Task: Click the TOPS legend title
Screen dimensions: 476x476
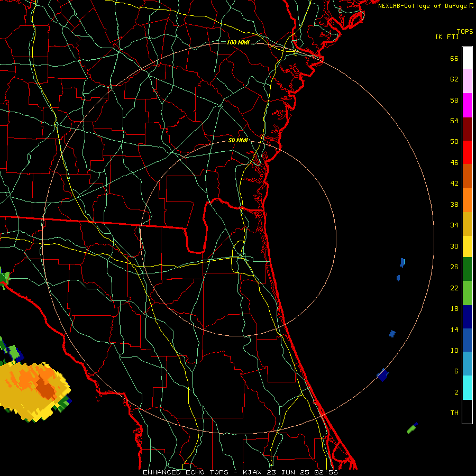Action: [465, 32]
